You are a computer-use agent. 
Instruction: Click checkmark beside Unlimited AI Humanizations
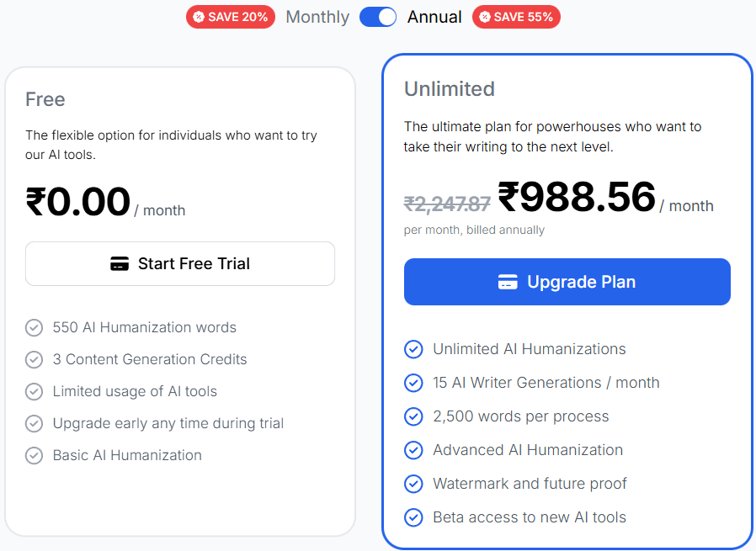click(x=413, y=349)
